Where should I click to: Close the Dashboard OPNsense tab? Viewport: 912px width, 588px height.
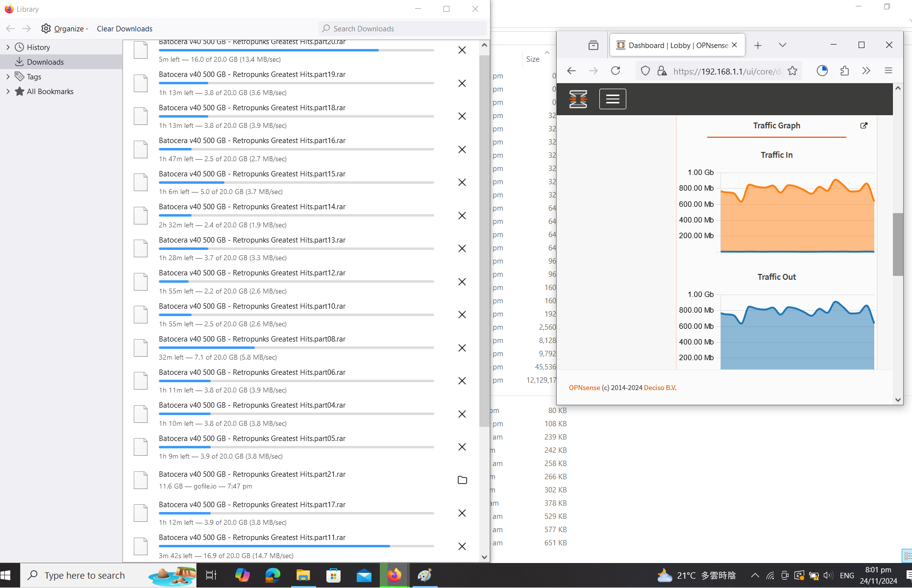coord(734,45)
